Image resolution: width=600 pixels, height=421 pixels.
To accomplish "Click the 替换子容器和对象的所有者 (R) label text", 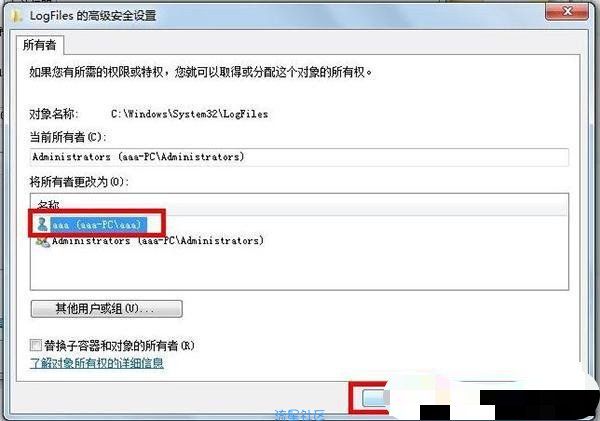I will pyautogui.click(x=119, y=346).
